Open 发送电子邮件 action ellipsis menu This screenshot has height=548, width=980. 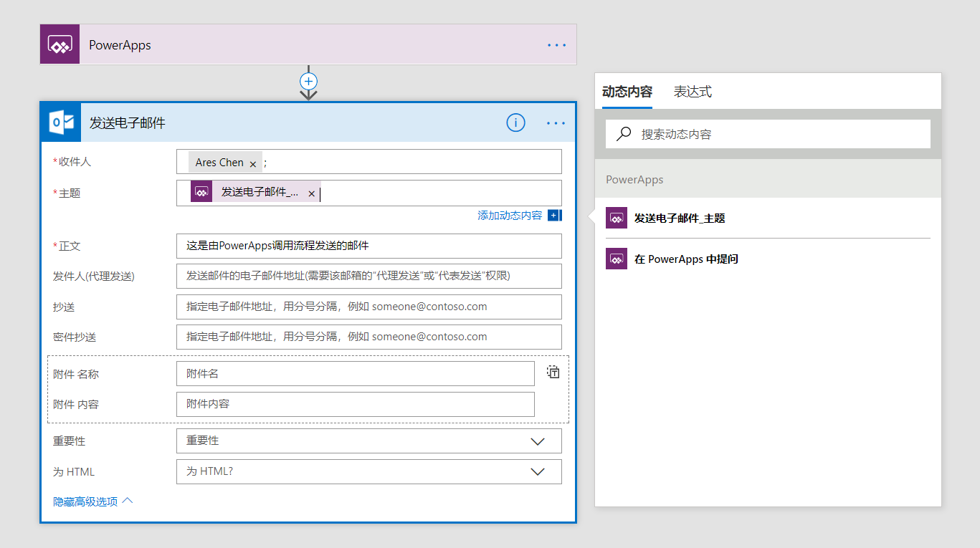[556, 123]
